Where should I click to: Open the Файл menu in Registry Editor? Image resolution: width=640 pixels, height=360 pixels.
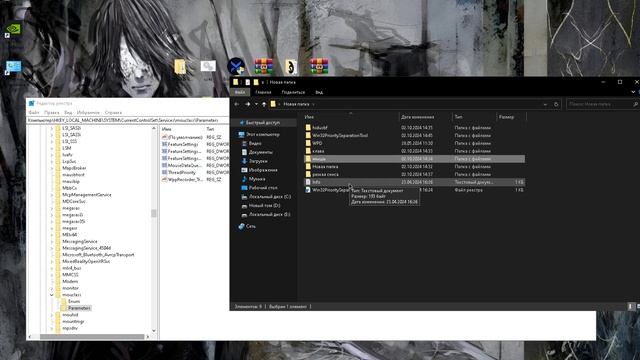34,112
